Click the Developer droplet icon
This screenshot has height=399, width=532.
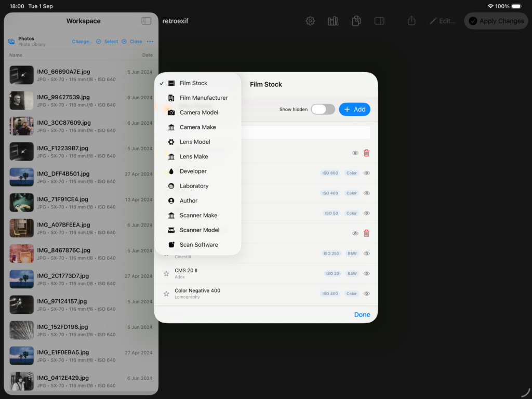click(171, 171)
